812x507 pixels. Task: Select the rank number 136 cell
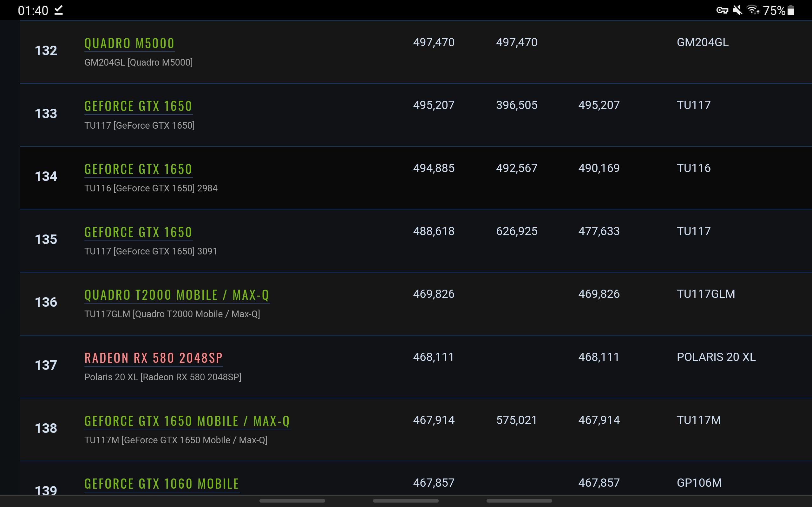(x=46, y=302)
